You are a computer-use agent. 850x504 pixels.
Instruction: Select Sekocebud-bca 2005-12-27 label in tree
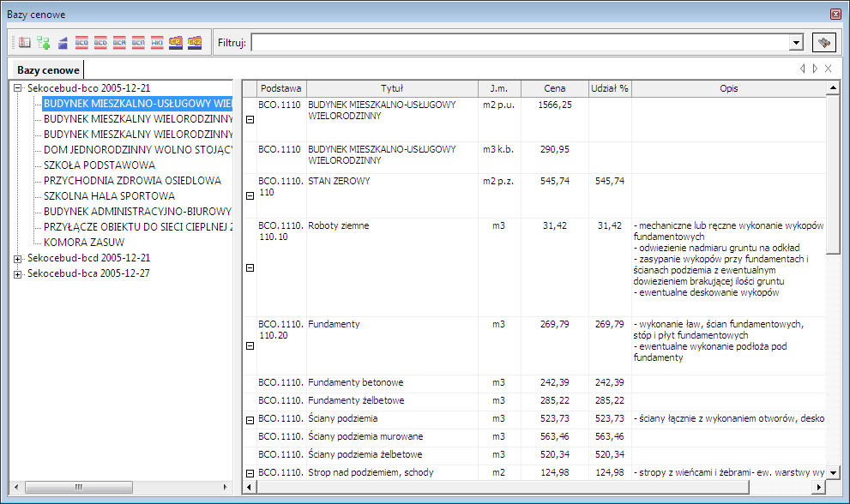click(x=88, y=273)
